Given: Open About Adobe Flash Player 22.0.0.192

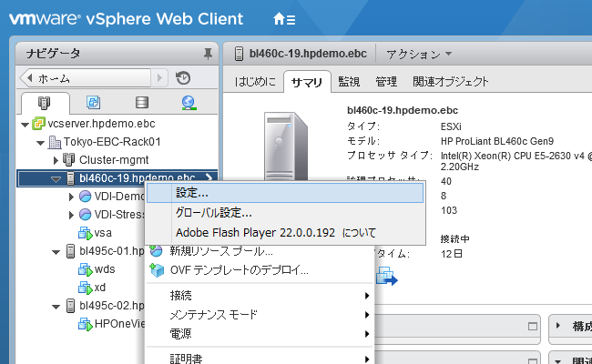Looking at the screenshot, I should coord(285,232).
